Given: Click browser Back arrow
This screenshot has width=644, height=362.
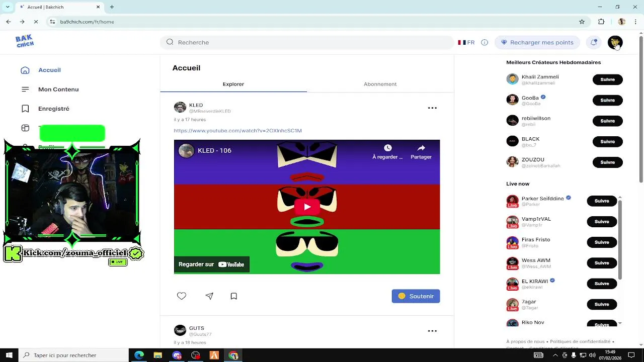Looking at the screenshot, I should [9, 22].
